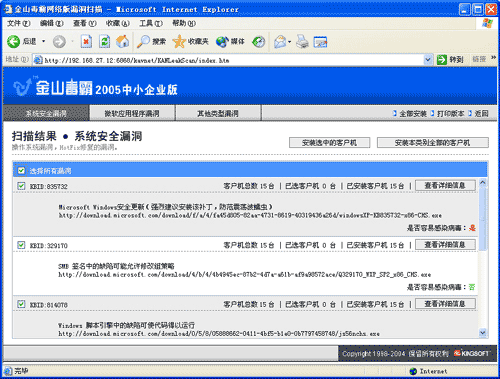The height and width of the screenshot is (379, 500).
Task: Open the Media globe icon
Action: 222,42
